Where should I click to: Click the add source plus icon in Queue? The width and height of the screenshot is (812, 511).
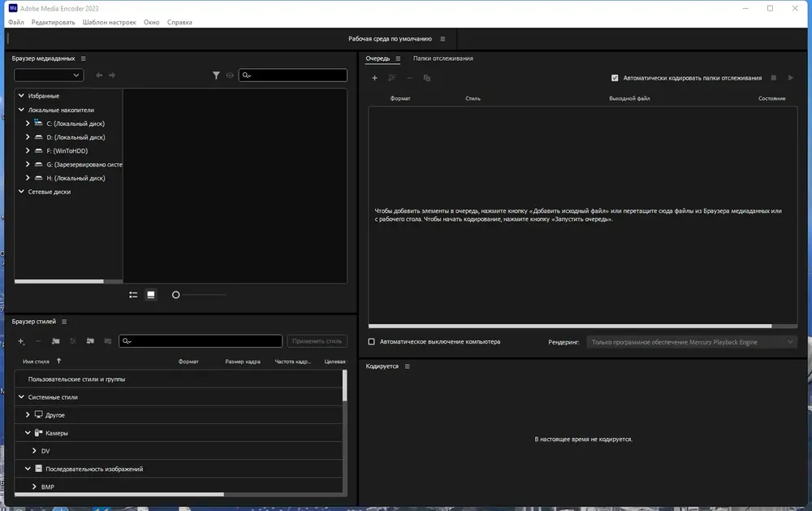[374, 78]
